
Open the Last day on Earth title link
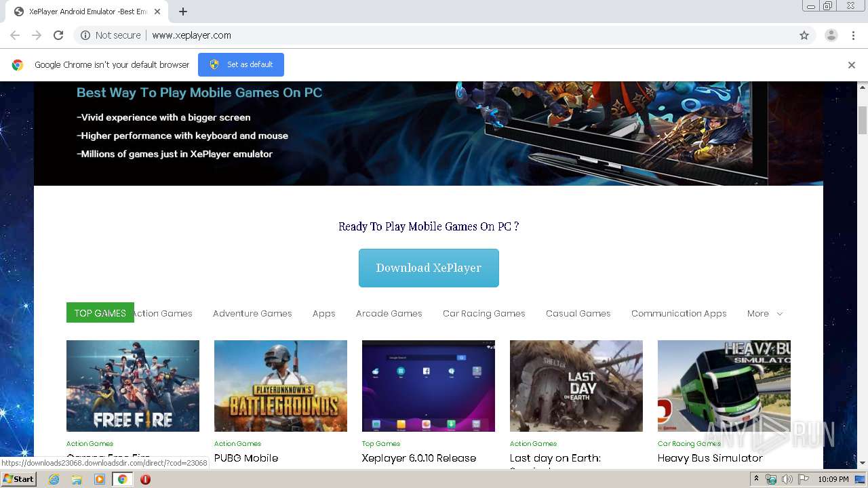555,458
